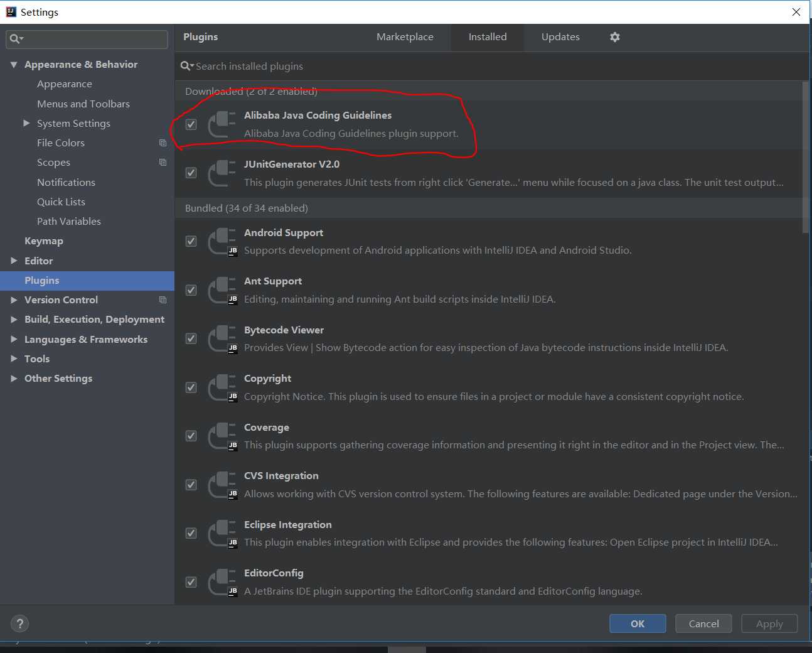Image resolution: width=812 pixels, height=653 pixels.
Task: Click the Apply button
Action: click(769, 623)
